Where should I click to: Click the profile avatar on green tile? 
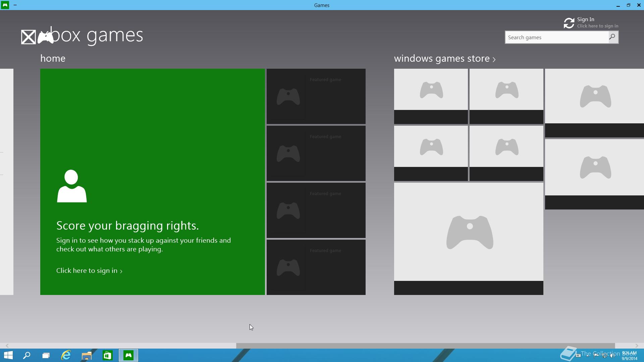[71, 186]
